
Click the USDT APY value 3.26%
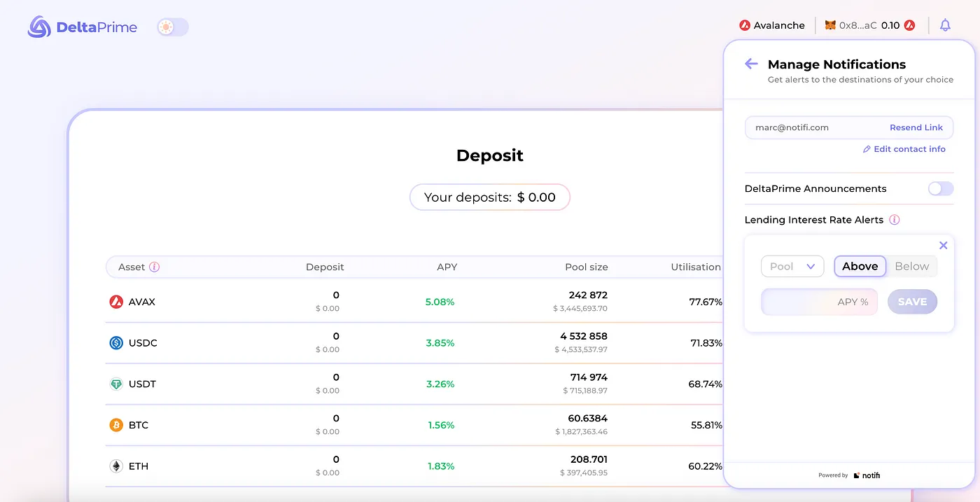[440, 384]
